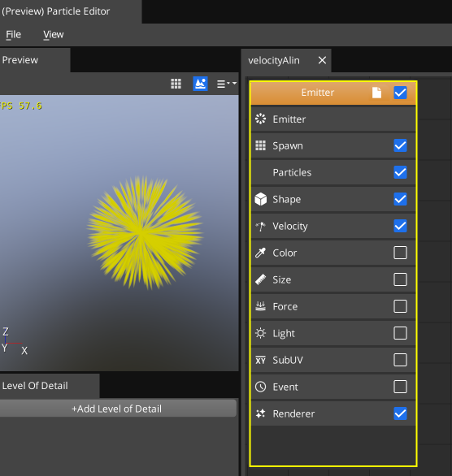Disable the Velocity module checkbox
Screen dimensions: 452x476
400,226
